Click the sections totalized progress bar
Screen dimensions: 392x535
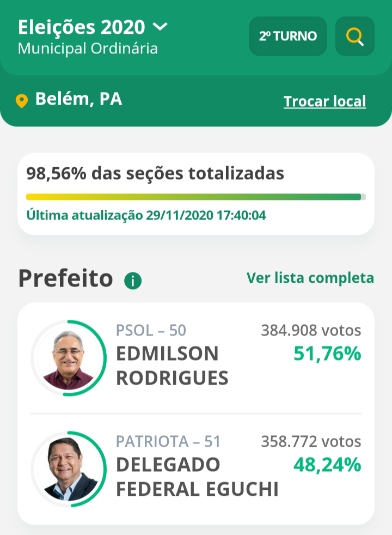tap(196, 197)
